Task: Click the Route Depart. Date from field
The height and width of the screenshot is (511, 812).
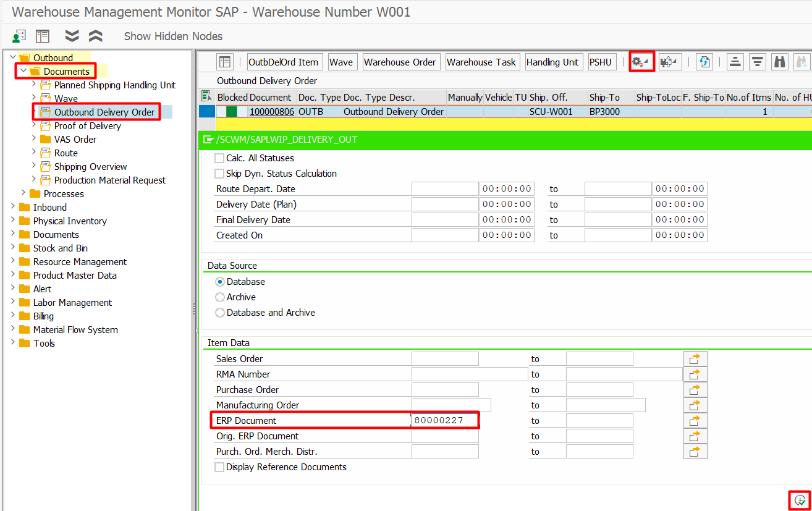Action: pos(445,189)
